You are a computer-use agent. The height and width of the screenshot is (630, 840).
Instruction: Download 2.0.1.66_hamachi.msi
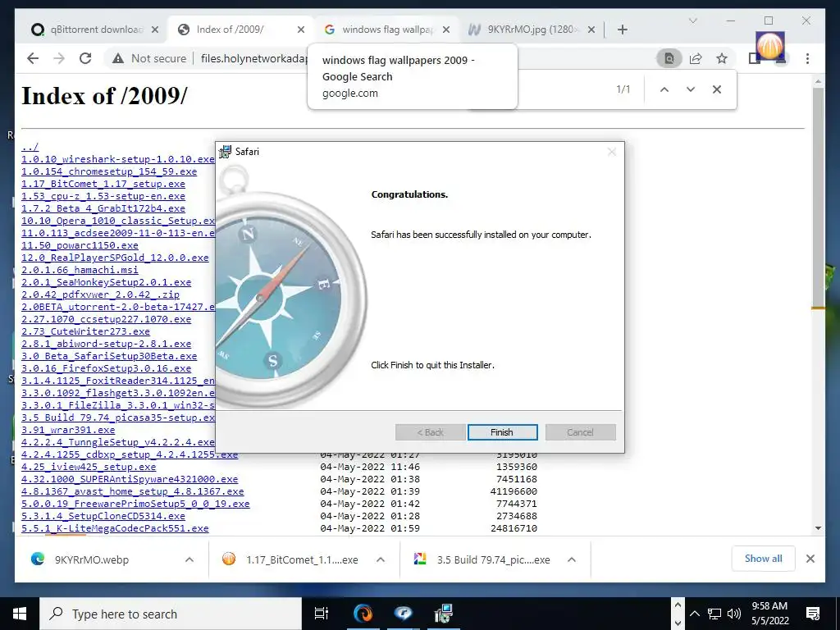[80, 270]
